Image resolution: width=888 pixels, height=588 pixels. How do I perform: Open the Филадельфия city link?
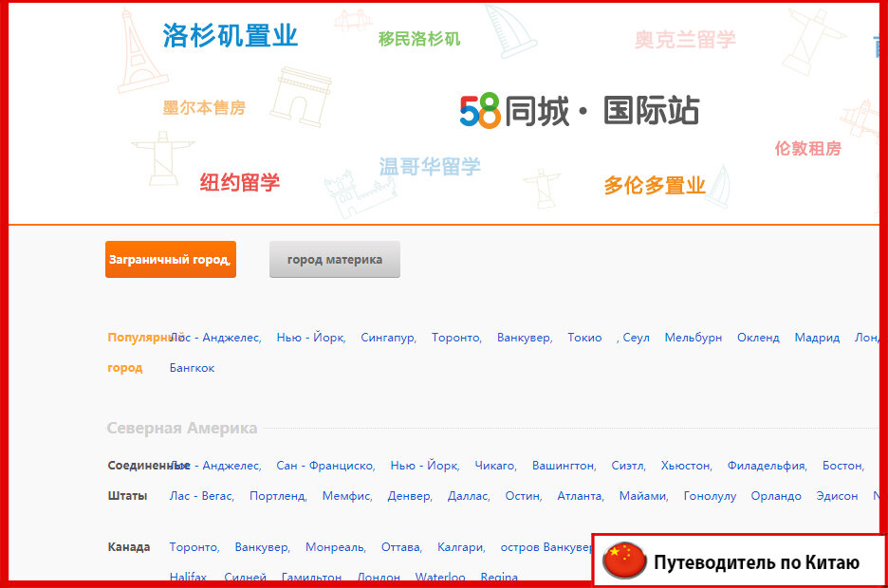pyautogui.click(x=768, y=466)
